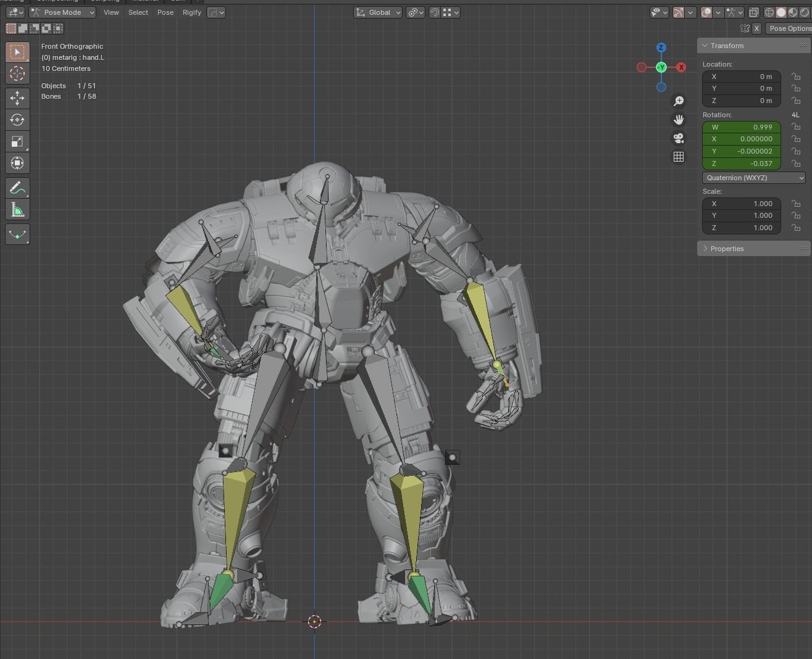Edit the Rotation W value field
This screenshot has width=812, height=659.
(x=742, y=127)
